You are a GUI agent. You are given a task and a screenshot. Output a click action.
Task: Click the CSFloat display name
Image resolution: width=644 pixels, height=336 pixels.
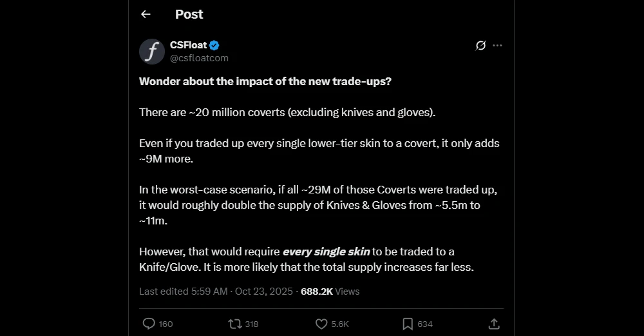click(187, 45)
